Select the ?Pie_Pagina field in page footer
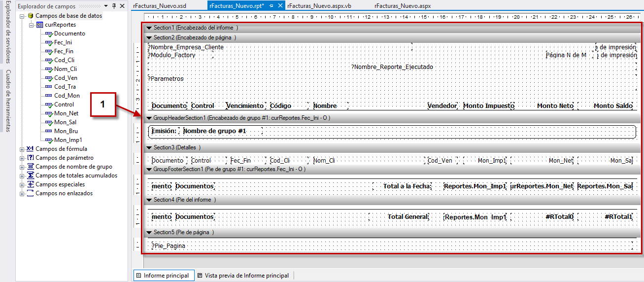Image resolution: width=644 pixels, height=282 pixels. (392, 246)
